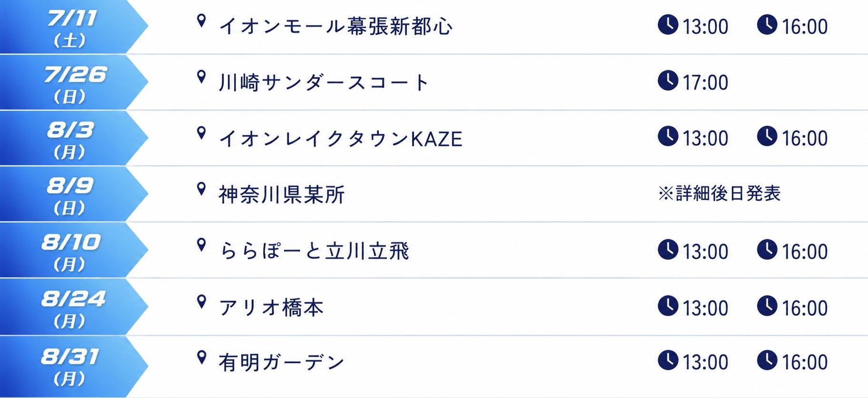Click the 13:00 clock icon in 7/11 row
This screenshot has height=398, width=868.
pyautogui.click(x=668, y=24)
